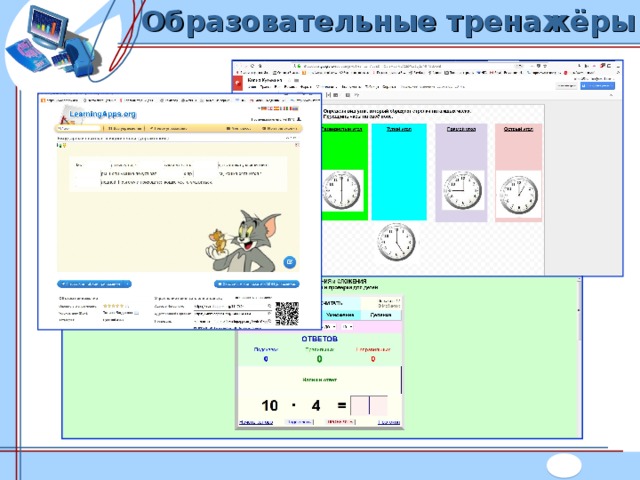Click the fullscreen icon at exercise top right
The height and width of the screenshot is (480, 640).
[x=297, y=145]
